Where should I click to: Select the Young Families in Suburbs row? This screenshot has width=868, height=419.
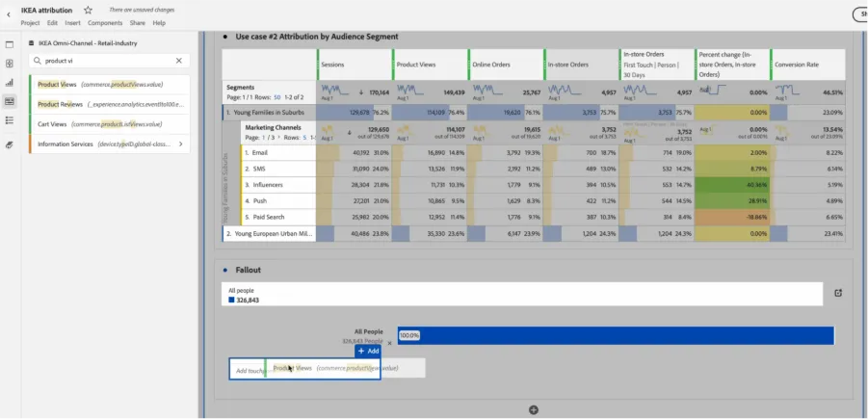270,113
